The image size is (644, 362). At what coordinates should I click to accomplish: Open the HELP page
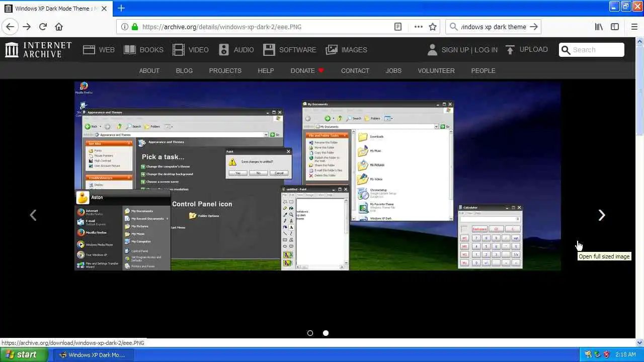click(x=266, y=70)
